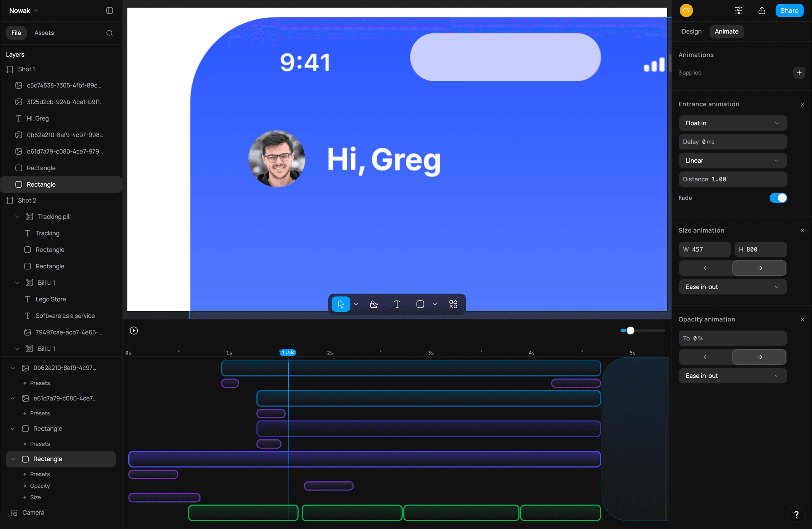Click the first green Camera clip
Screen dimensions: 812x529
243,513
